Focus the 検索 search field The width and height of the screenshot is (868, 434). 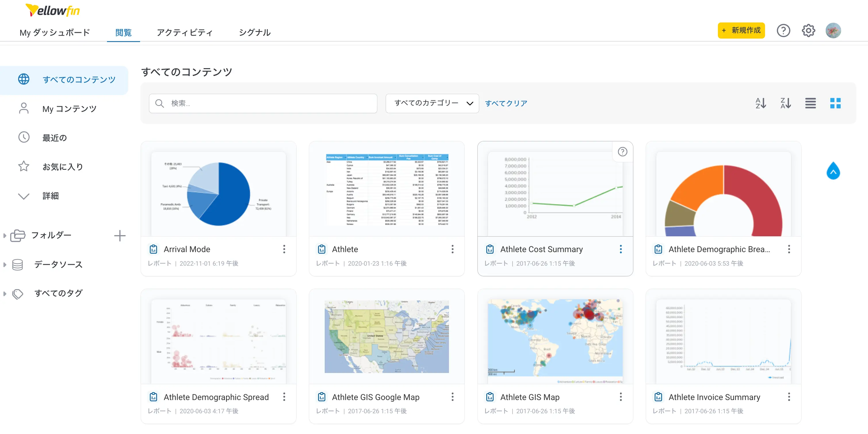click(263, 103)
